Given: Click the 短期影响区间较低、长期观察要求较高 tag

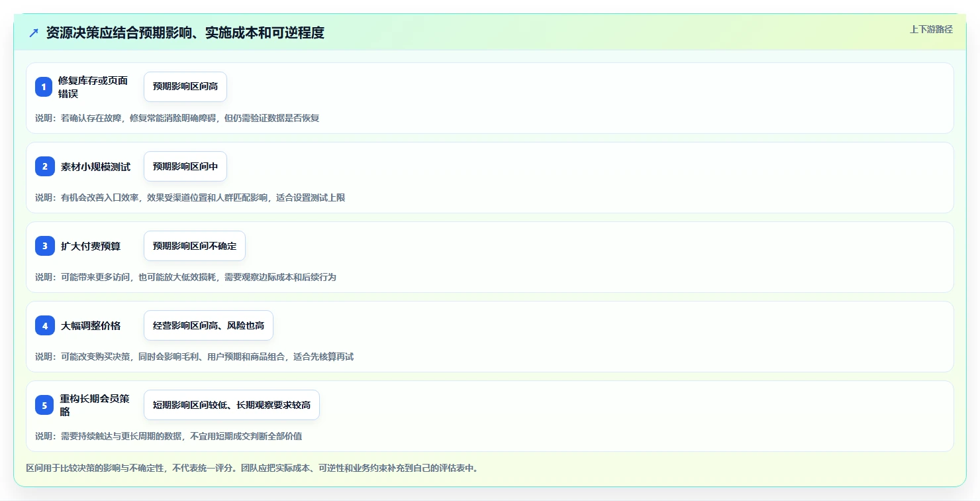Looking at the screenshot, I should pos(232,405).
